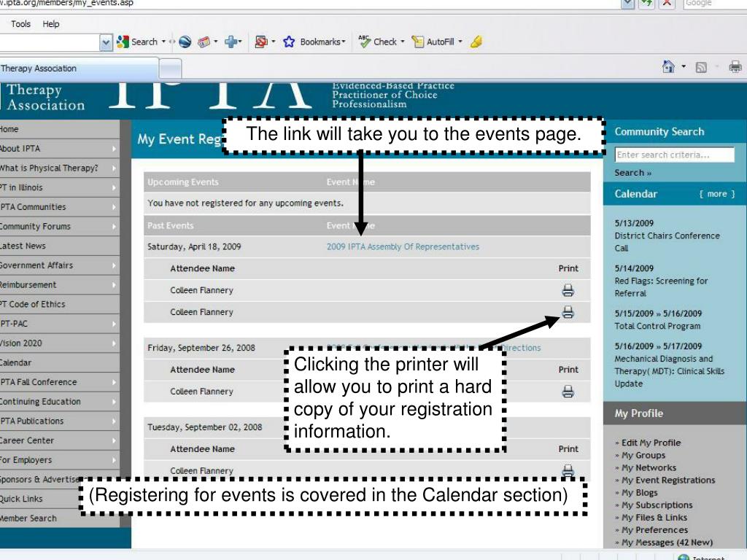Image resolution: width=747 pixels, height=560 pixels.
Task: Open the Latest News sidebar item
Action: tap(60, 246)
